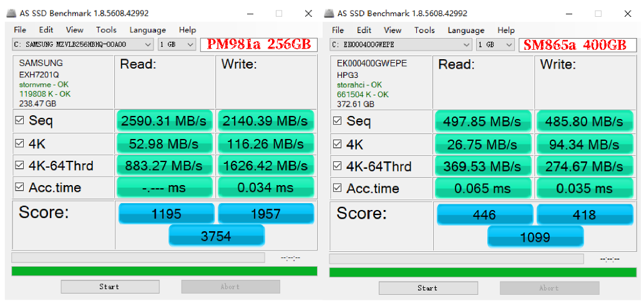The width and height of the screenshot is (644, 306).
Task: Open File menu in right window
Action: (338, 30)
